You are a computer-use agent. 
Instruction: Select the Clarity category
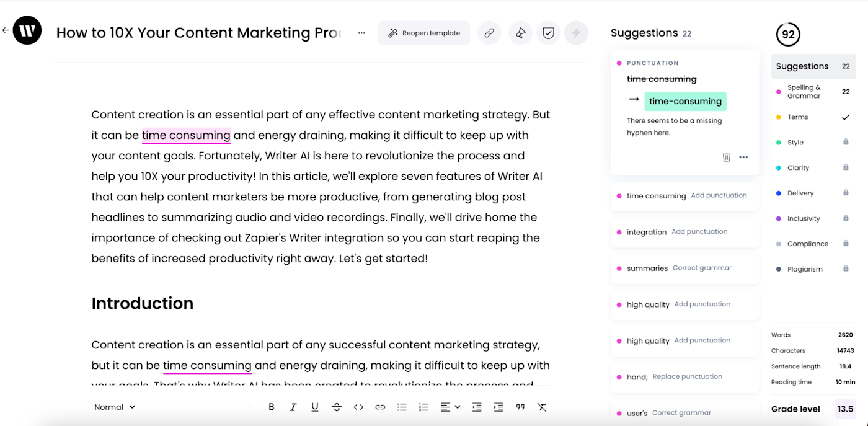tap(813, 168)
